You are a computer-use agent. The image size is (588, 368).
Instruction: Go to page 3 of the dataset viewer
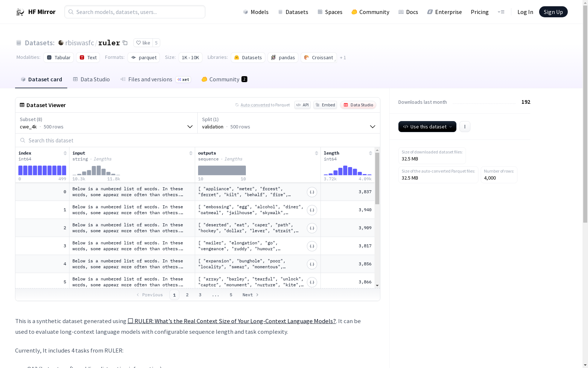[x=200, y=295]
